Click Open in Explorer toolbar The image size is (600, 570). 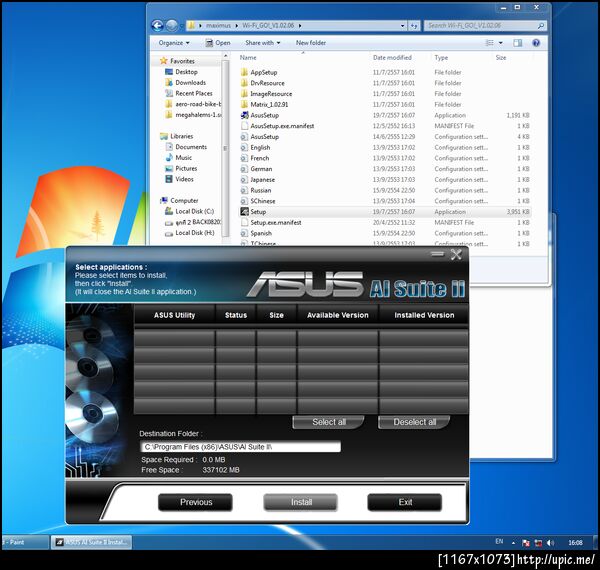click(218, 43)
